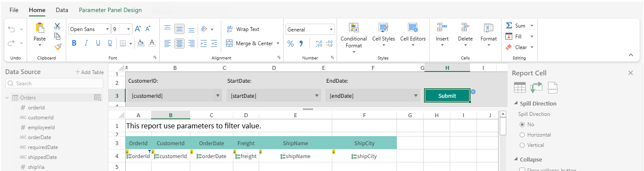Switch to the Parameter Panel Design tab
This screenshot has height=171, width=644.
pos(110,10)
